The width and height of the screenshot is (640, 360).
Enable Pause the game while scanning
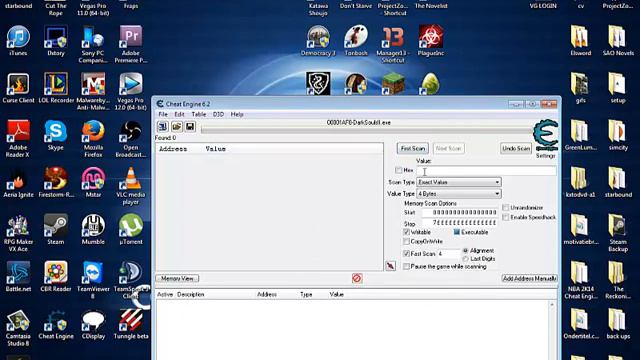[x=406, y=266]
